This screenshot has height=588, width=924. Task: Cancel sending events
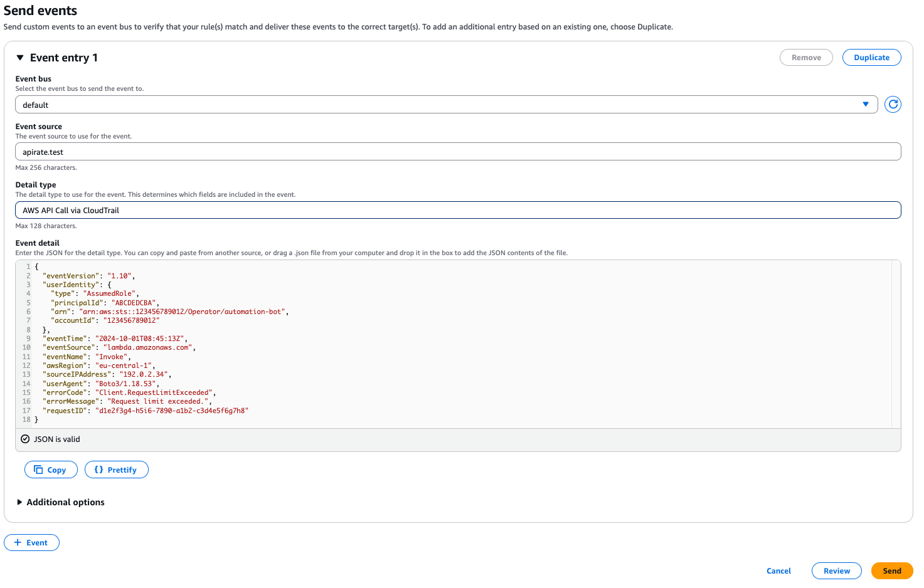point(778,571)
